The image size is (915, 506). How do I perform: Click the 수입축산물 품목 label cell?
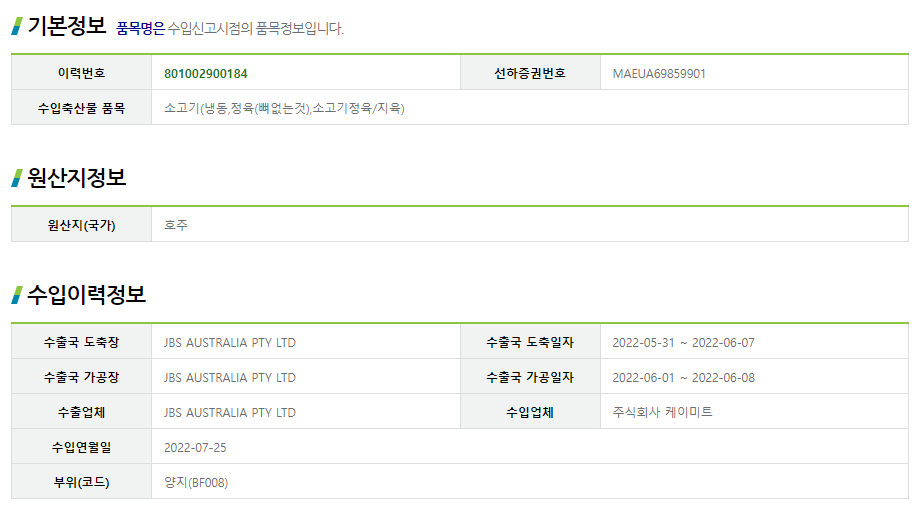coord(81,108)
